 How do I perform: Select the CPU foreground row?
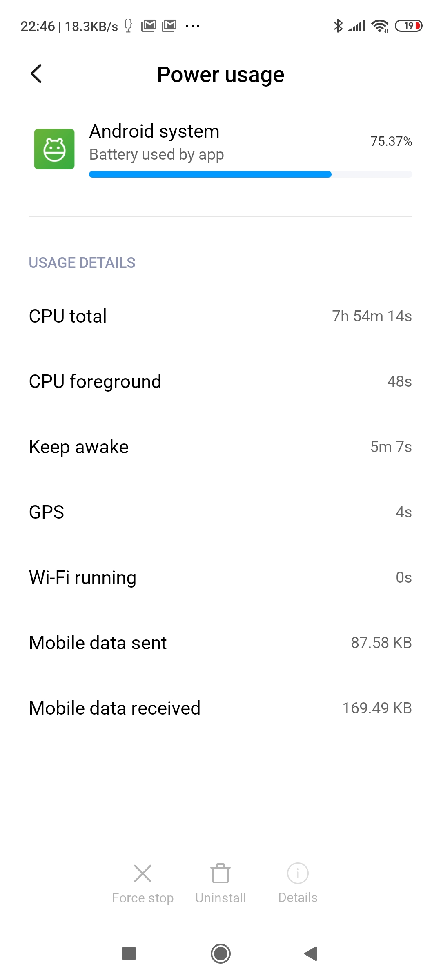coord(220,381)
